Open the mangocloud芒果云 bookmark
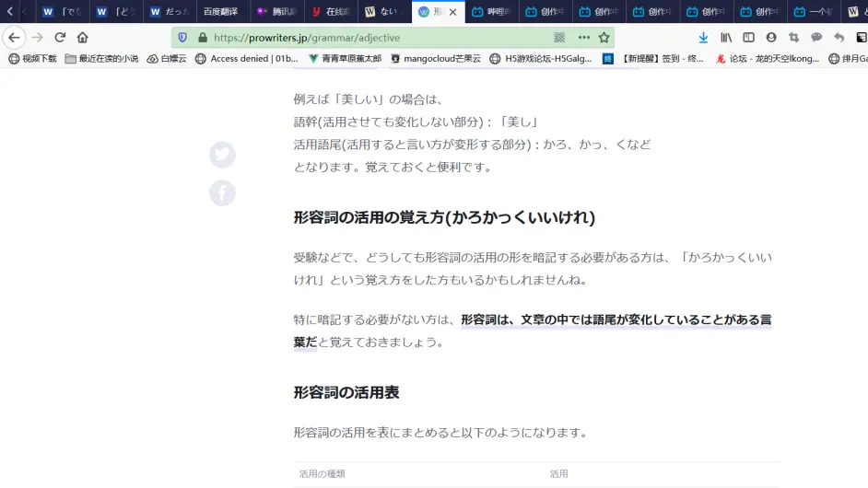The width and height of the screenshot is (868, 488). click(x=436, y=59)
